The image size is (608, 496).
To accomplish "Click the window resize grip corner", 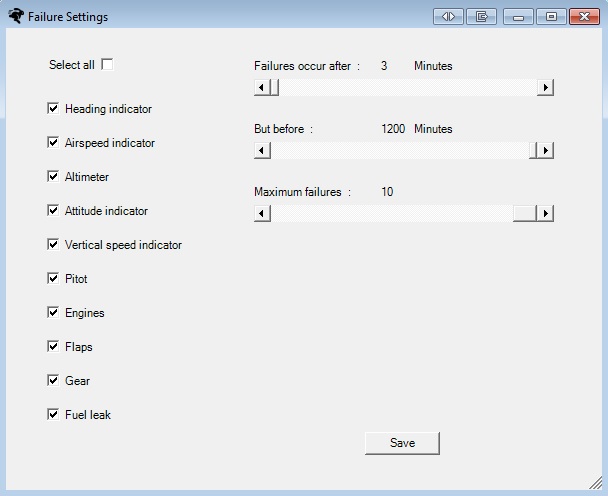I will pyautogui.click(x=595, y=483).
